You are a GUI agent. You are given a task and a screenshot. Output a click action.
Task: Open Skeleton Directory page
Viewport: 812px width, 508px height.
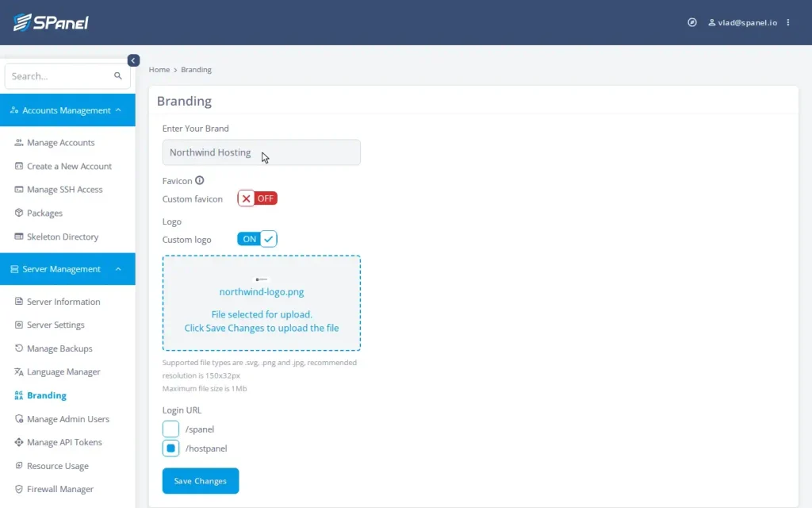coord(63,237)
